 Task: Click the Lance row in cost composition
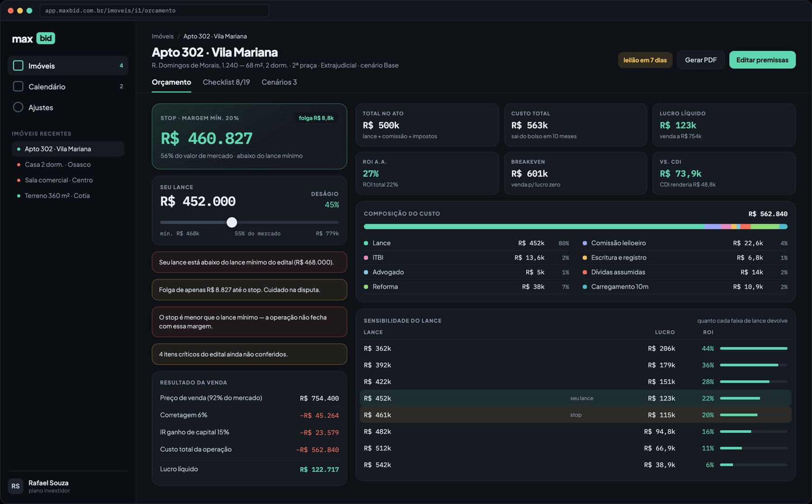coord(466,243)
